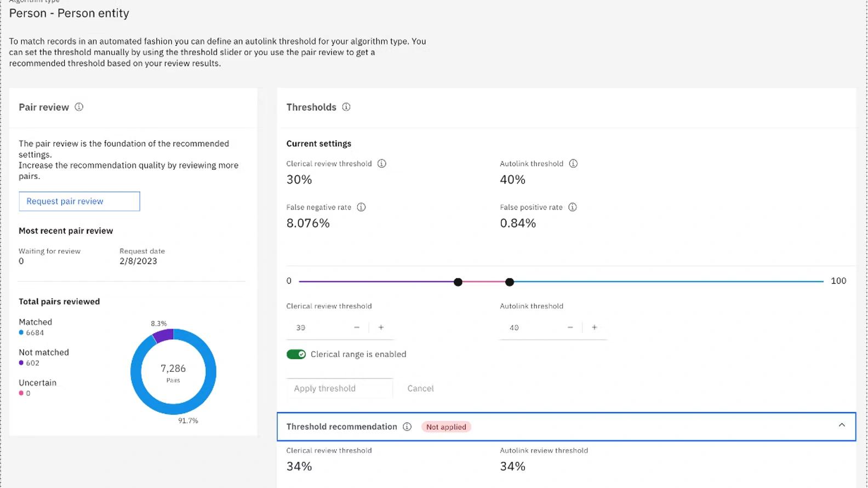This screenshot has height=488, width=868.
Task: Click Autolink threshold info icon in Current settings
Action: pos(573,164)
